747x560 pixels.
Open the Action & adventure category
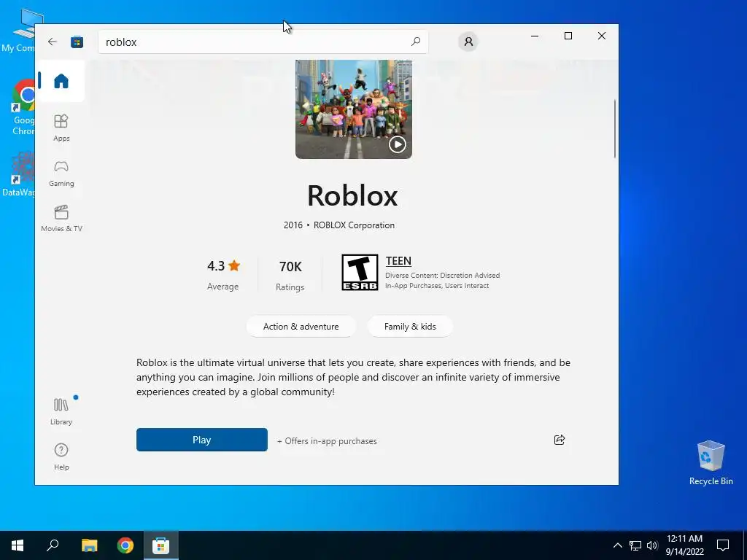301,327
